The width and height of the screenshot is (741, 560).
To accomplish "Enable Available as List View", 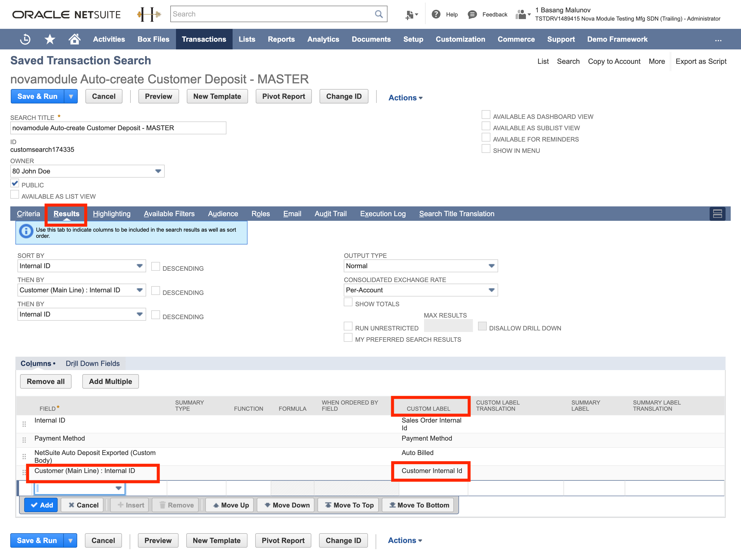I will 15,195.
